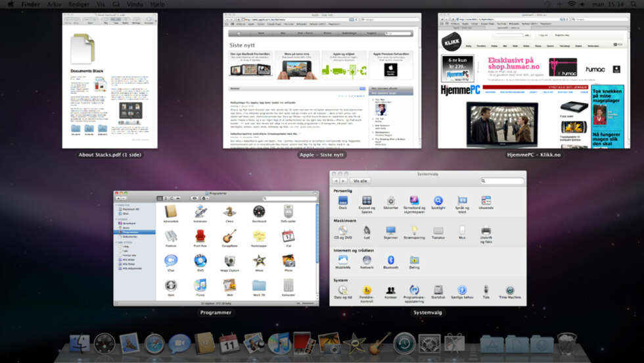Click the Quick Look eye button in Programmer
Viewport: 644px width, 363px height.
click(x=195, y=198)
